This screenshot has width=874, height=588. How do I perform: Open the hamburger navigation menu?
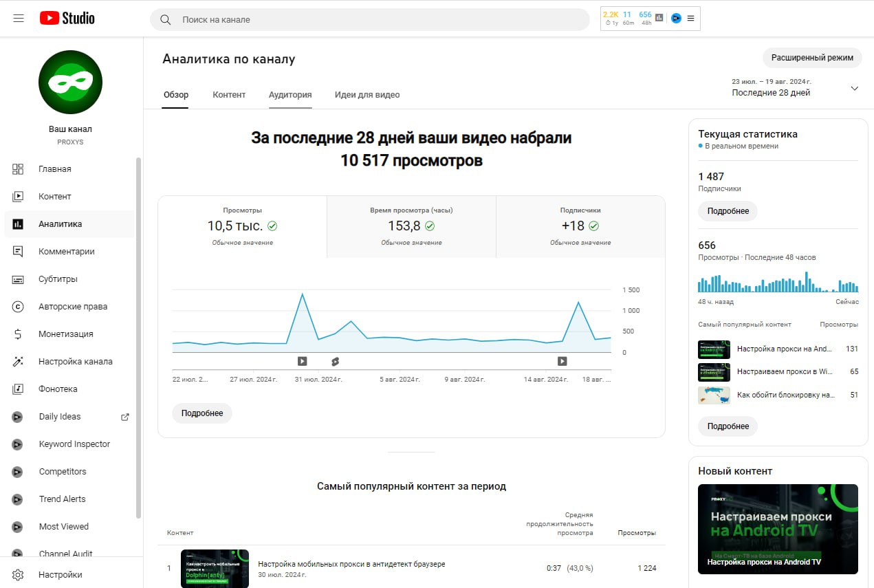pos(19,19)
